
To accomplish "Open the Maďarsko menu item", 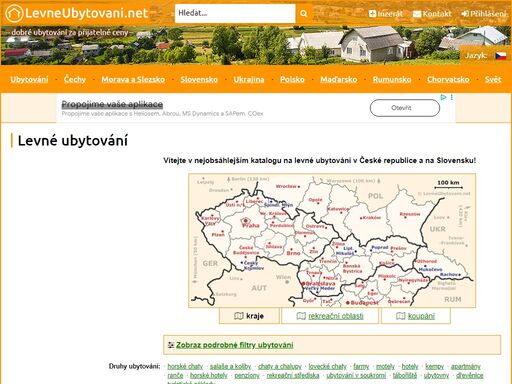I will [x=339, y=79].
